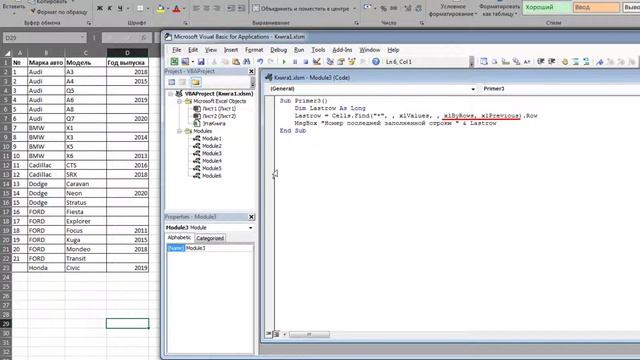Viewport: 640px width, 360px height.
Task: Select ЭтаКнига in project tree
Action: pyautogui.click(x=214, y=123)
